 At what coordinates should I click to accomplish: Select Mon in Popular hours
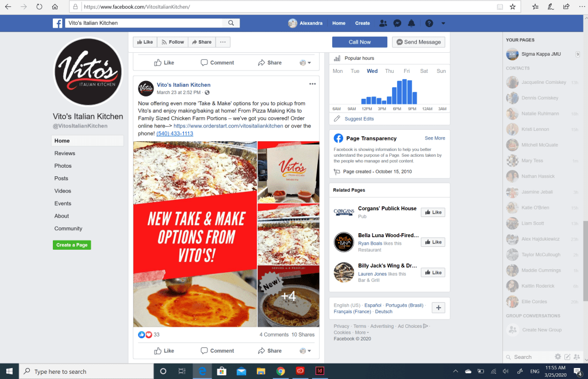click(x=337, y=71)
